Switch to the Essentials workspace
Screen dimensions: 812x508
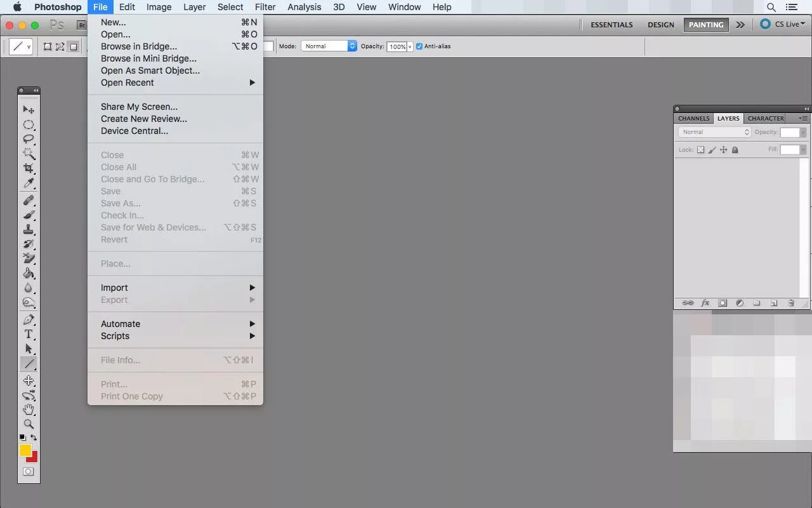(x=612, y=25)
